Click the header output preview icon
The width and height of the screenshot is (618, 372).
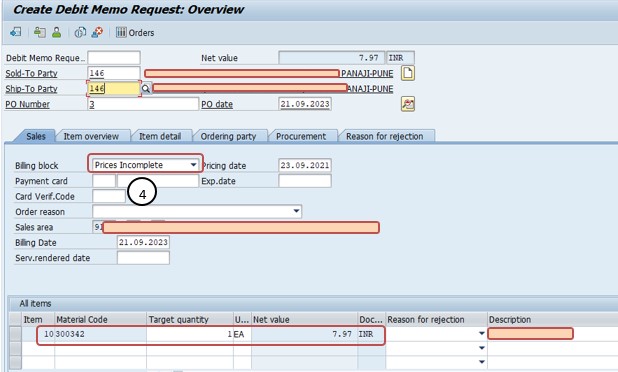(39, 32)
